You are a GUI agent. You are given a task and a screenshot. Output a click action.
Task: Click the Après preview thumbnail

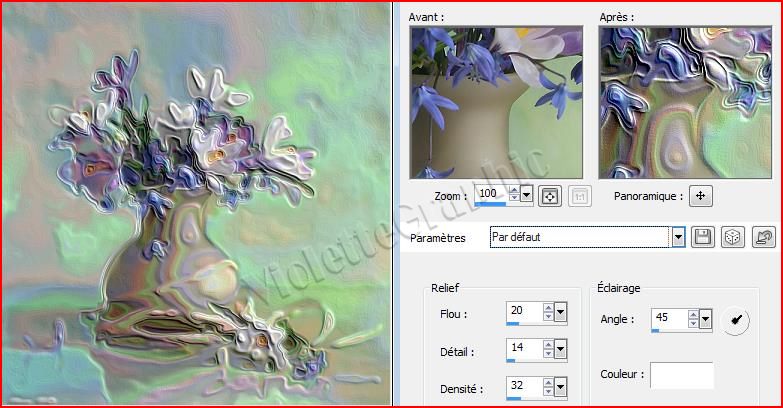[x=685, y=102]
